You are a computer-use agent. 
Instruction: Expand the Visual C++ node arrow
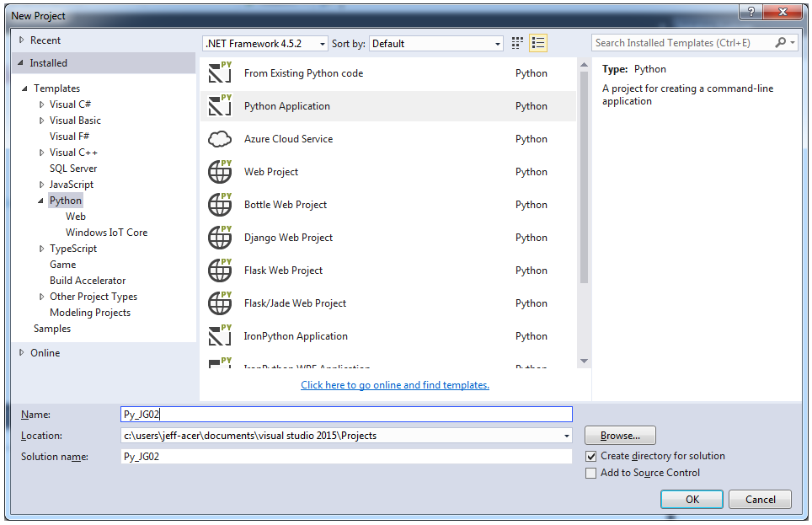[41, 153]
